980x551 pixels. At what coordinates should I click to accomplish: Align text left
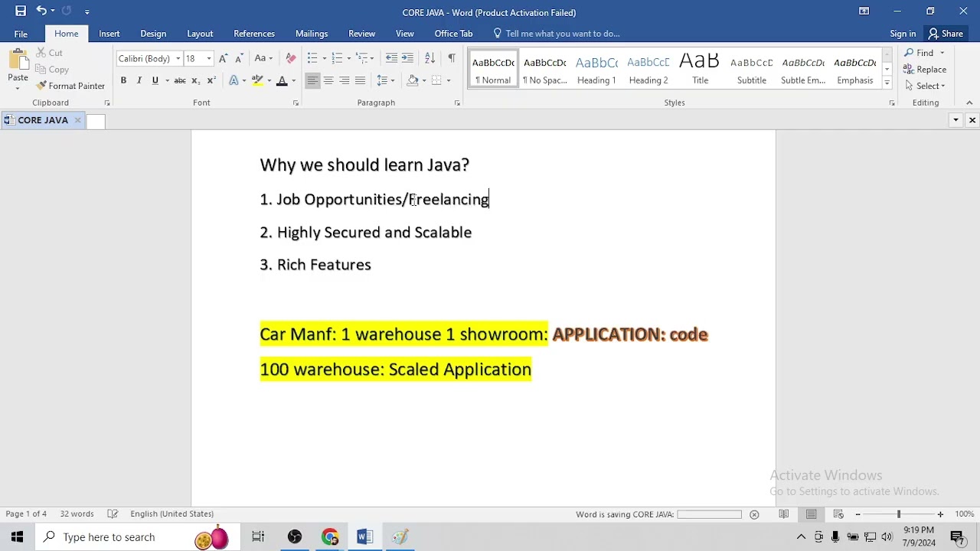click(x=312, y=80)
